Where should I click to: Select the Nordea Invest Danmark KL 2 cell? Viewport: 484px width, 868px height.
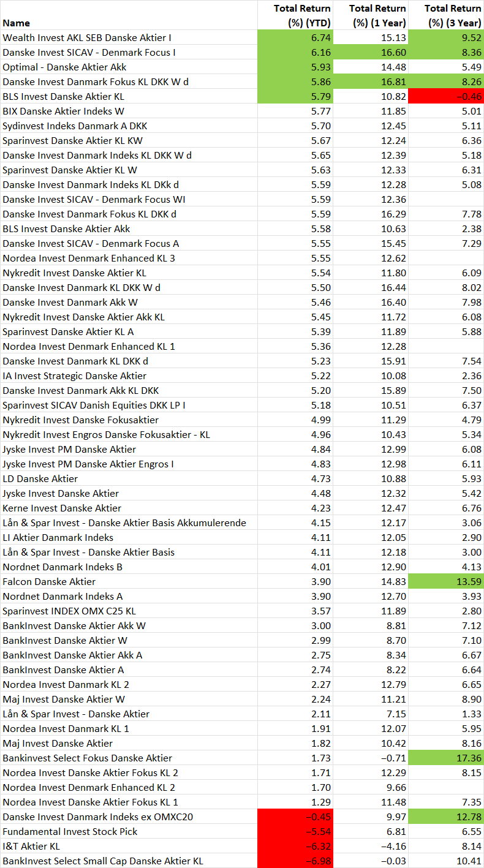[129, 684]
